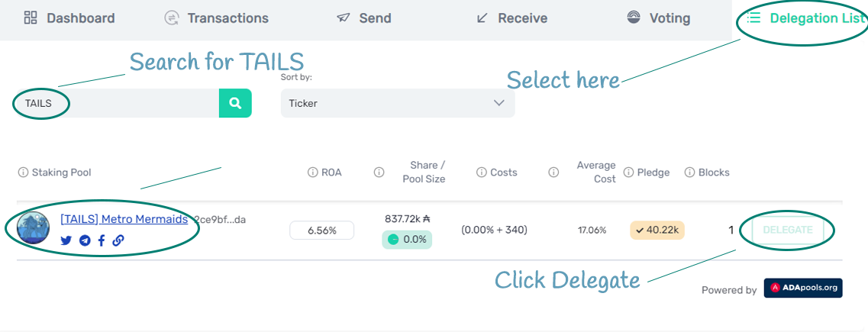
Task: Switch to the Dashboard tab
Action: tap(69, 18)
